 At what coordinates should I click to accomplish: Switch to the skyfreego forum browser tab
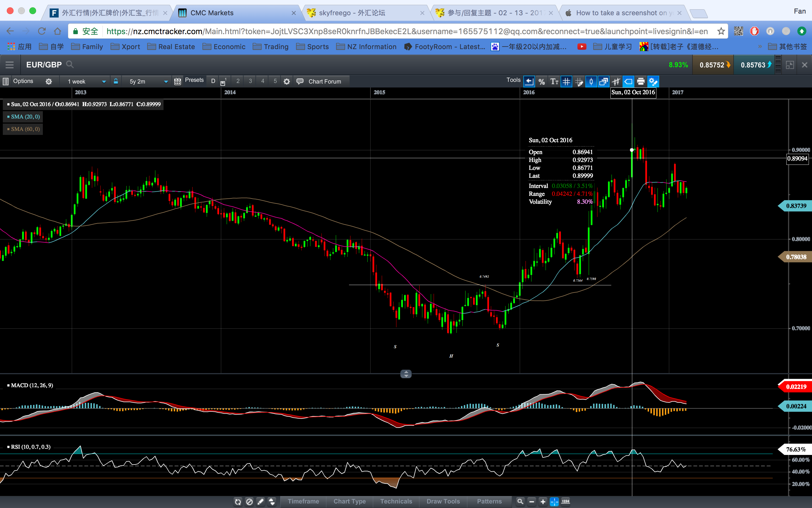pos(366,13)
